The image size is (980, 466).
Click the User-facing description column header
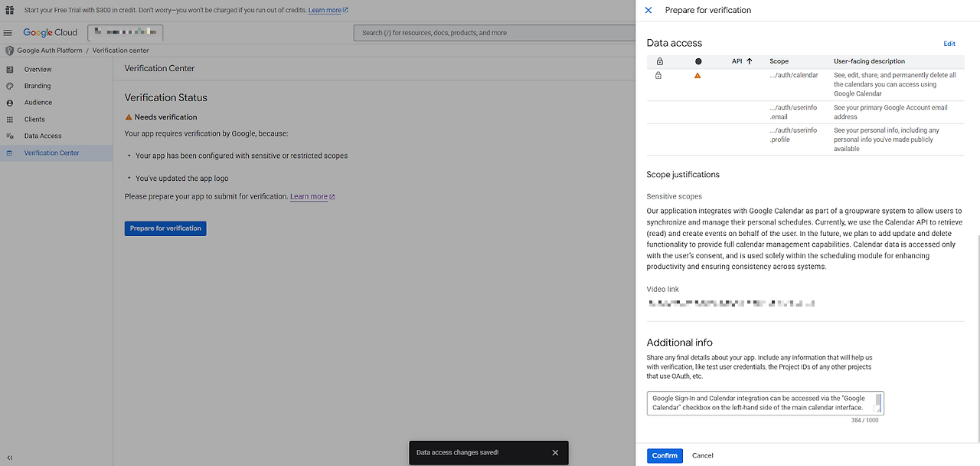point(869,61)
